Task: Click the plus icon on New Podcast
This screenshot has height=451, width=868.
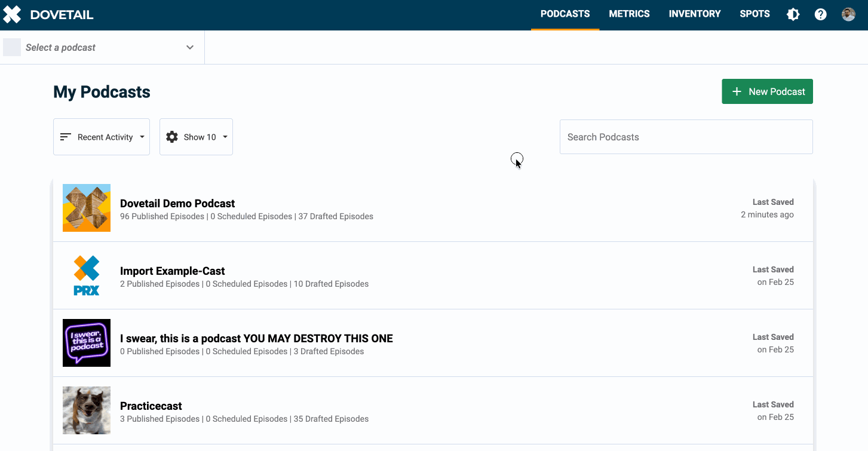Action: (x=737, y=91)
